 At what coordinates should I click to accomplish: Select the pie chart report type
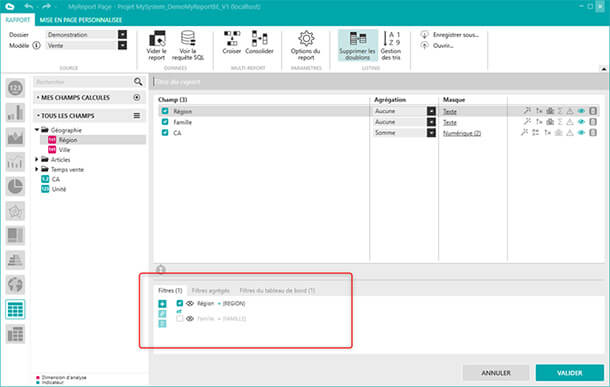coord(15,186)
